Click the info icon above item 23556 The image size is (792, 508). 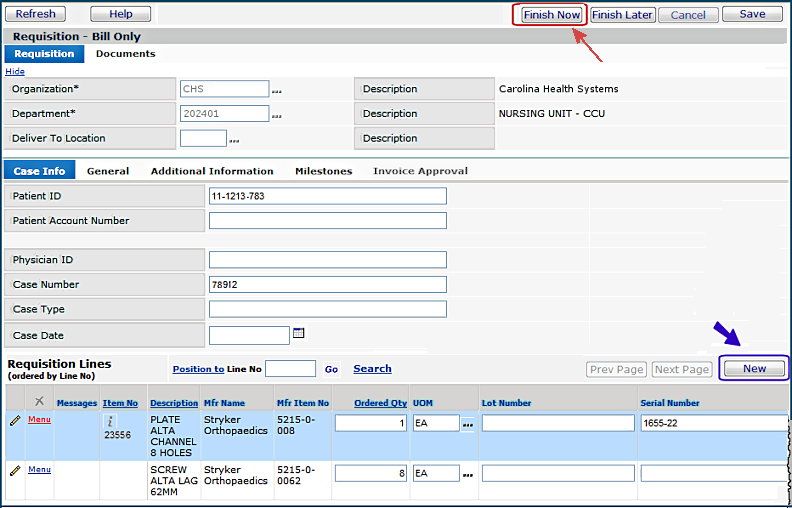110,422
